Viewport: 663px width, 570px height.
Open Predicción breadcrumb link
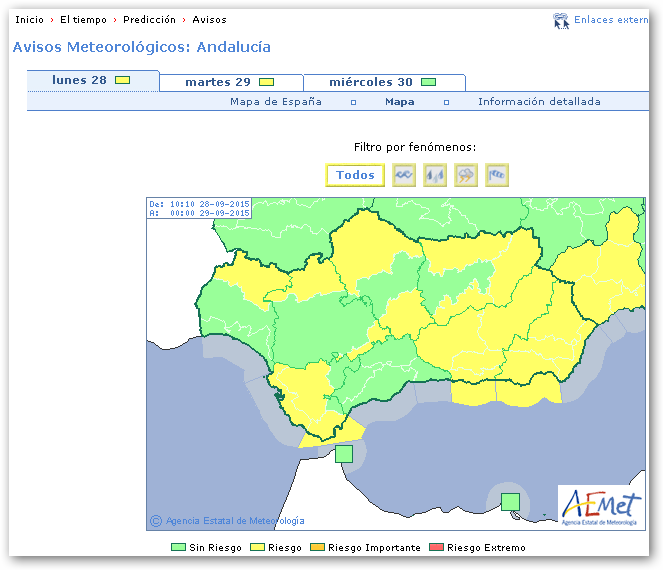tap(149, 20)
